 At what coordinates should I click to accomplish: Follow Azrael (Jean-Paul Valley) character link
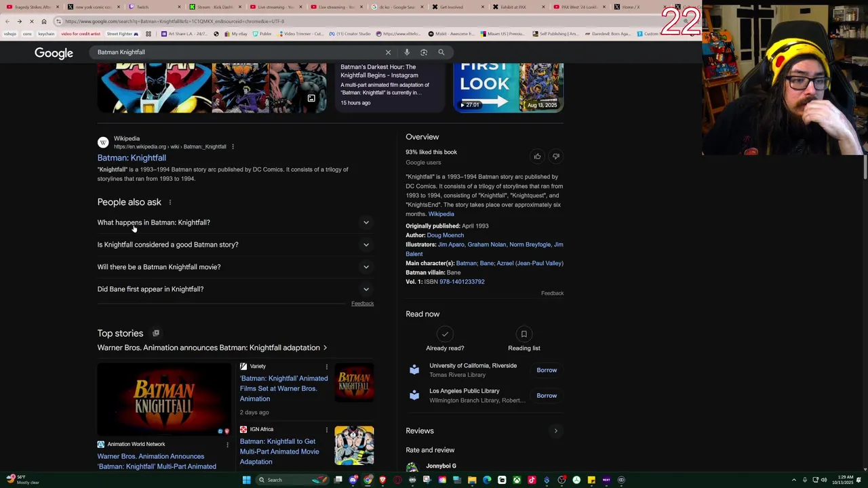tap(530, 263)
